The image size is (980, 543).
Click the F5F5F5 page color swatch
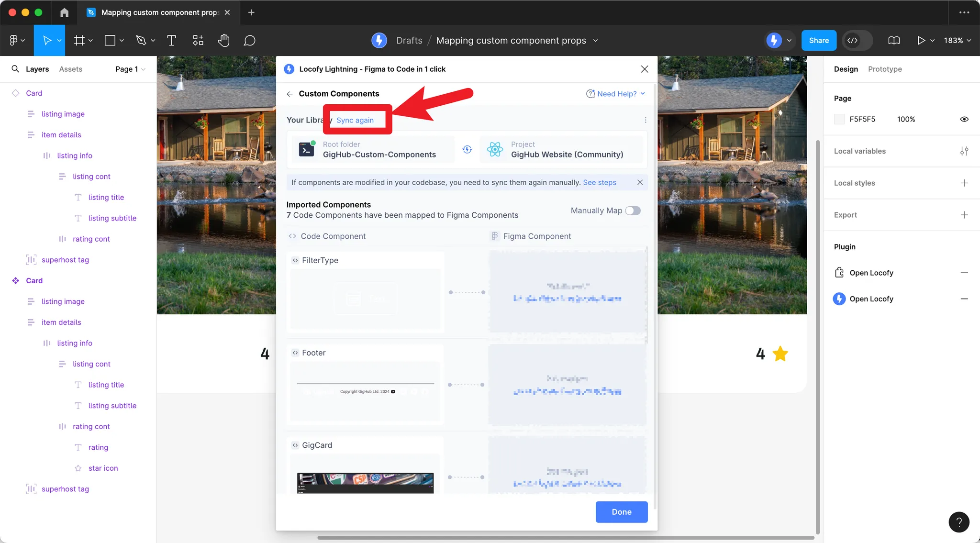(839, 119)
